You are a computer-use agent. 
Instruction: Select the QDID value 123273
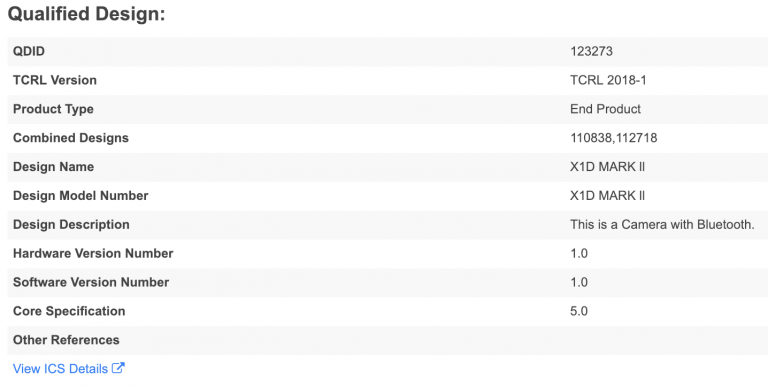[x=591, y=51]
